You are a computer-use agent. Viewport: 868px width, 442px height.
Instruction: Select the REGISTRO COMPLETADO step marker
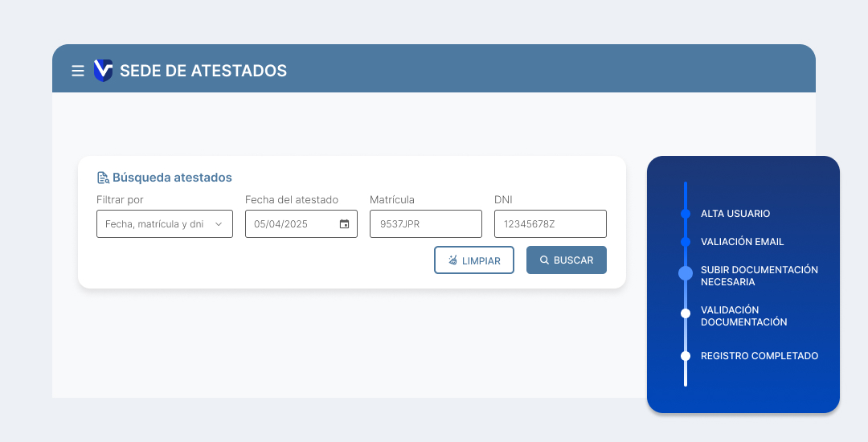[x=686, y=356]
